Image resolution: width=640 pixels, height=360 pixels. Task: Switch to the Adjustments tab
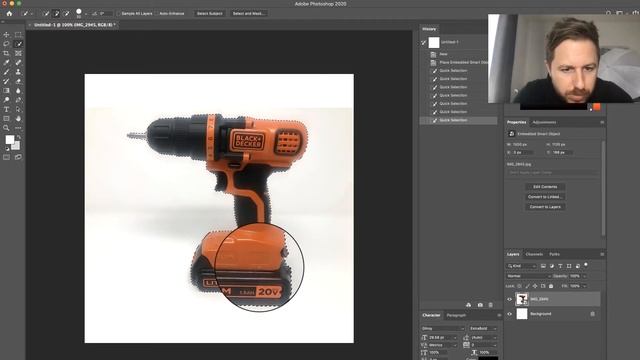(x=544, y=122)
